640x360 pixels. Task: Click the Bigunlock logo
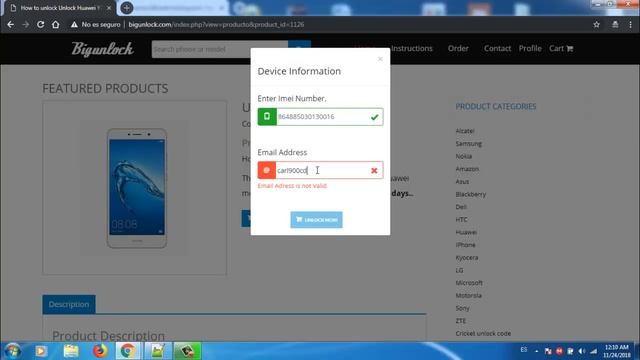tap(102, 49)
